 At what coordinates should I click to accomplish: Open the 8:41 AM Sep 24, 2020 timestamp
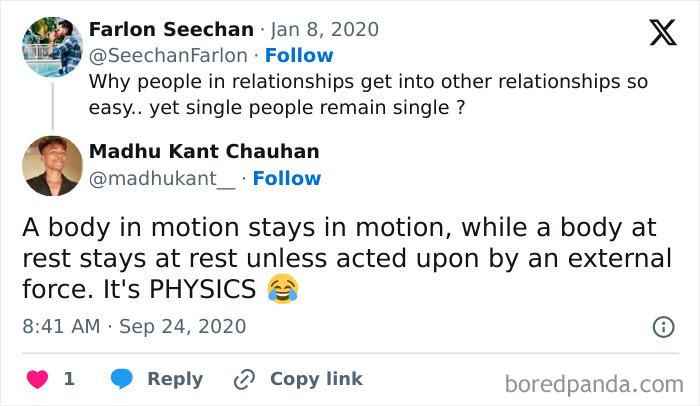(x=133, y=327)
